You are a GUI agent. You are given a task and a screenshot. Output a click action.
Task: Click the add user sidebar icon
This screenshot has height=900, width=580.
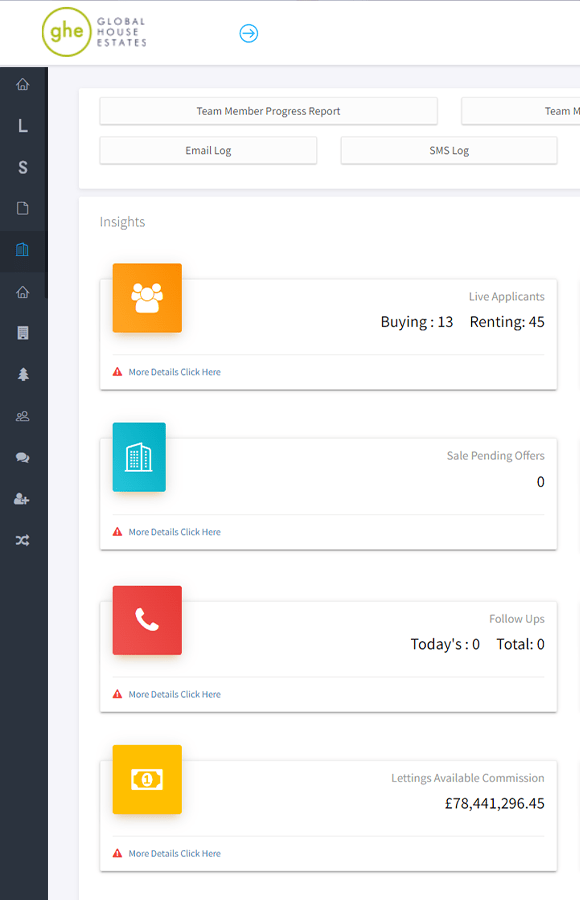click(x=22, y=499)
